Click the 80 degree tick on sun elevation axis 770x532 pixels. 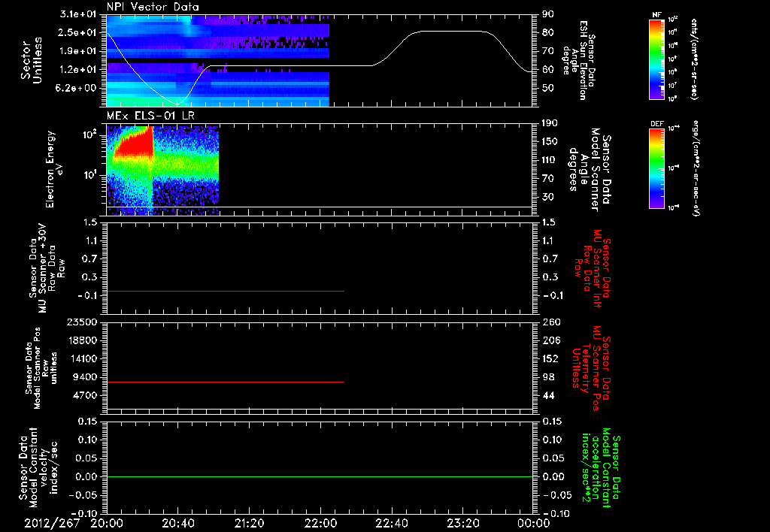pos(548,32)
